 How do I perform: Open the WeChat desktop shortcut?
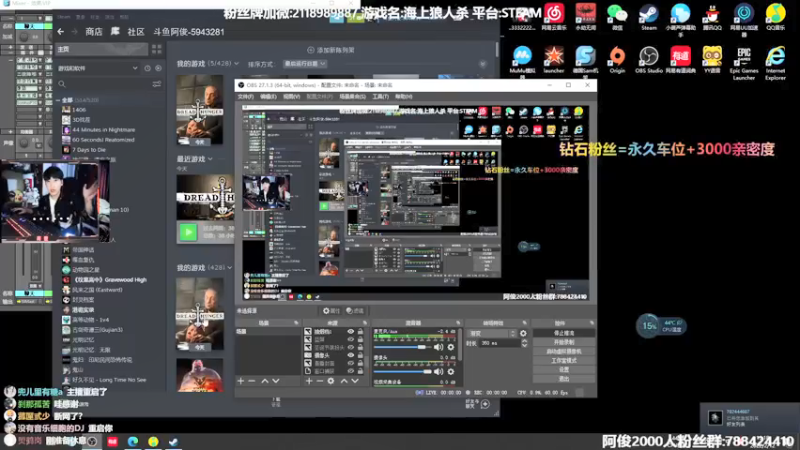point(617,16)
